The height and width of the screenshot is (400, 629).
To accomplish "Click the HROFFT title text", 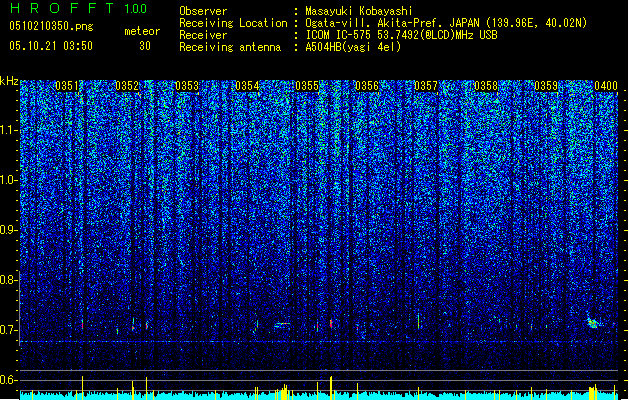I will (x=62, y=8).
